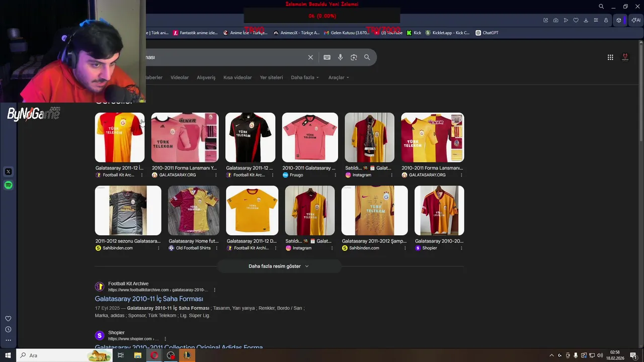Screen dimensions: 644x362
Task: Open Task View on the taskbar
Action: pos(121,355)
